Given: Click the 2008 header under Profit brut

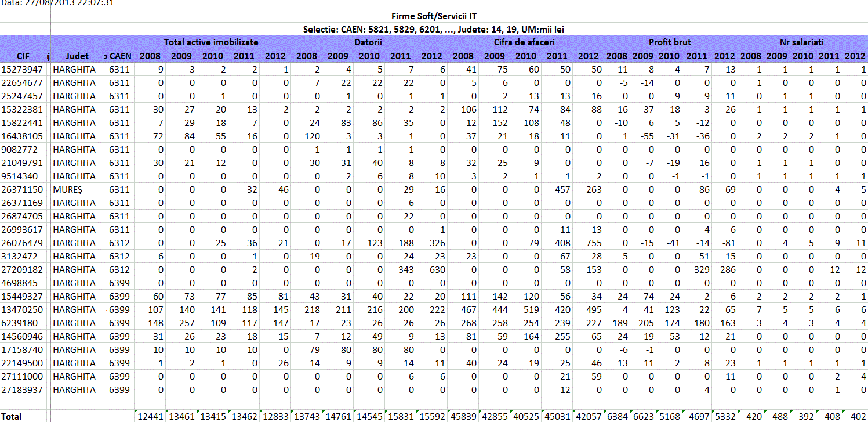Looking at the screenshot, I should tap(616, 56).
